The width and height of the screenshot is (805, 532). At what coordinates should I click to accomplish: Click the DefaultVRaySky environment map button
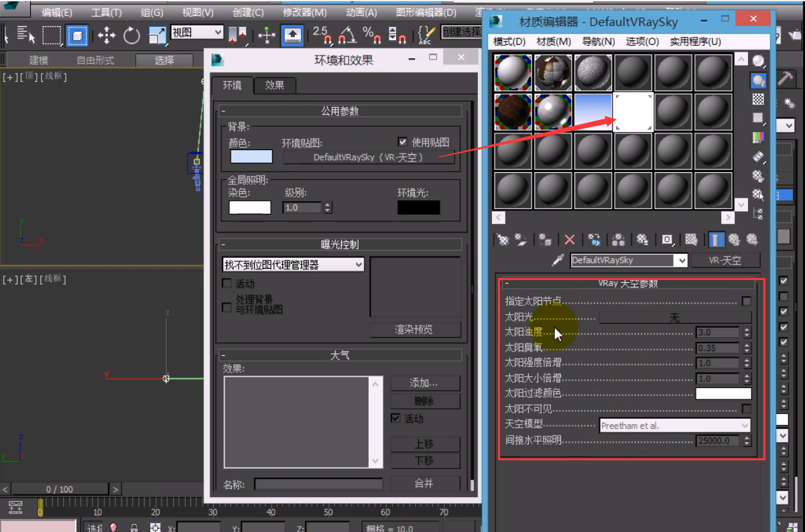(369, 157)
